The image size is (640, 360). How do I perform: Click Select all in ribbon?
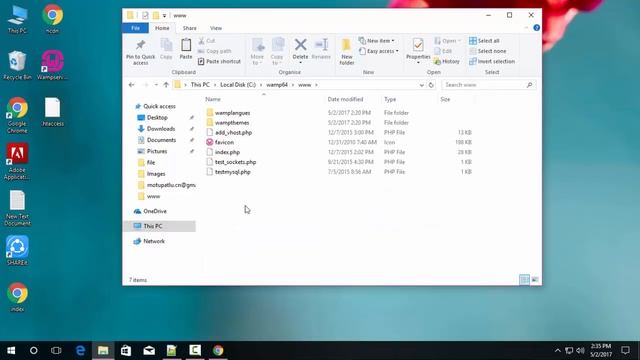click(x=484, y=41)
